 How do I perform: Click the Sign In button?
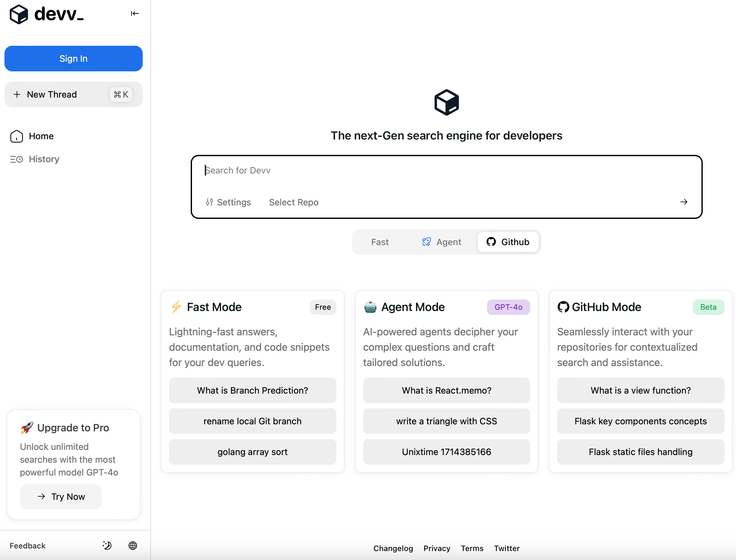[x=73, y=59]
